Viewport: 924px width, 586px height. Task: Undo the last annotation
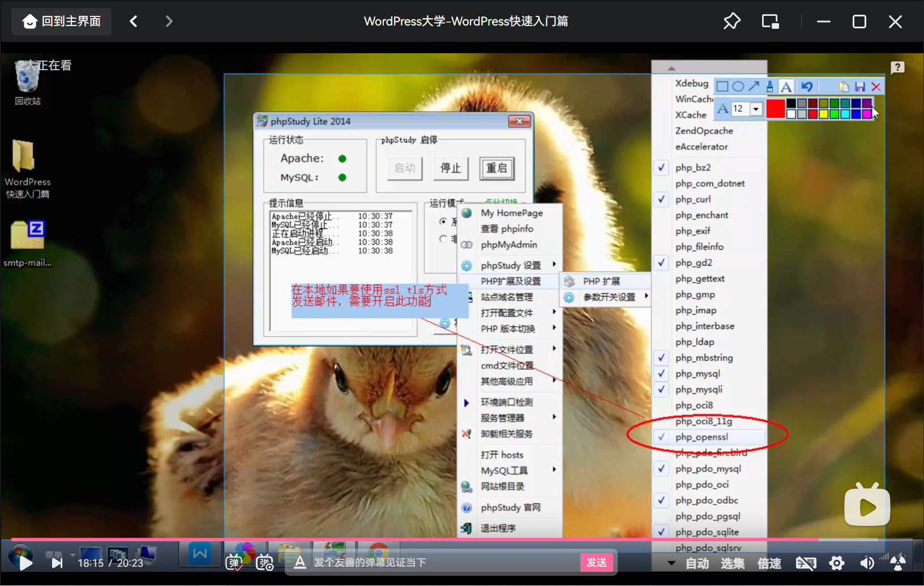tap(807, 87)
